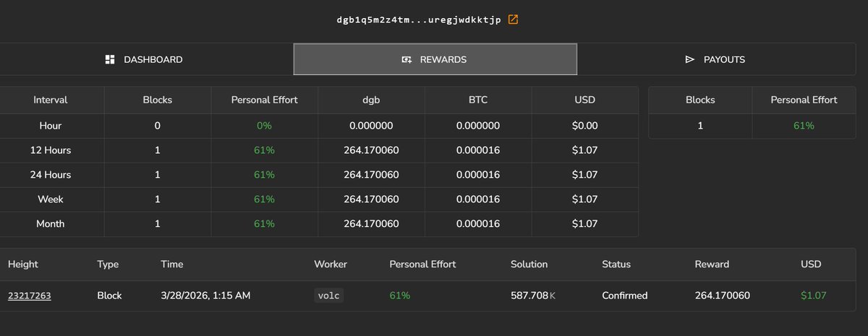Viewport: 868px width, 336px height.
Task: Click the 61% effort in right summary table
Action: 803,126
